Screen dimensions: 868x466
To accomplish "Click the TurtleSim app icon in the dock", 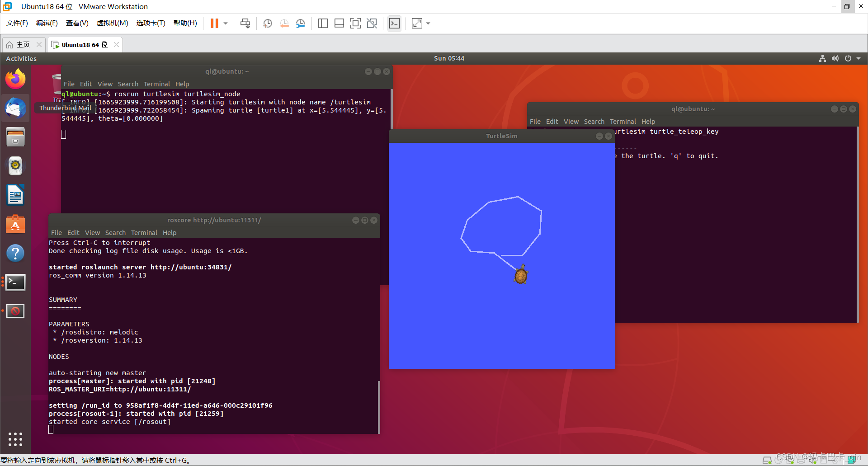I will pos(15,311).
